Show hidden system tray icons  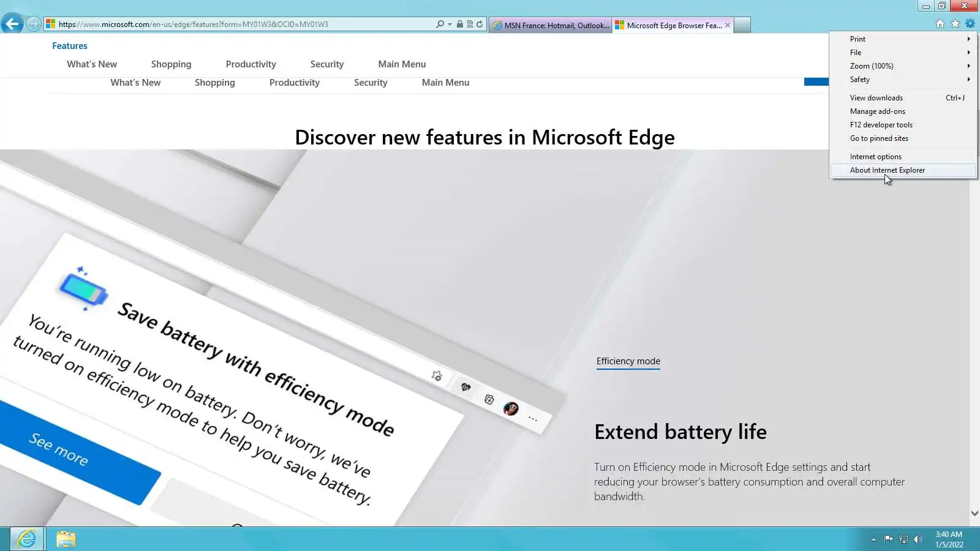(873, 539)
